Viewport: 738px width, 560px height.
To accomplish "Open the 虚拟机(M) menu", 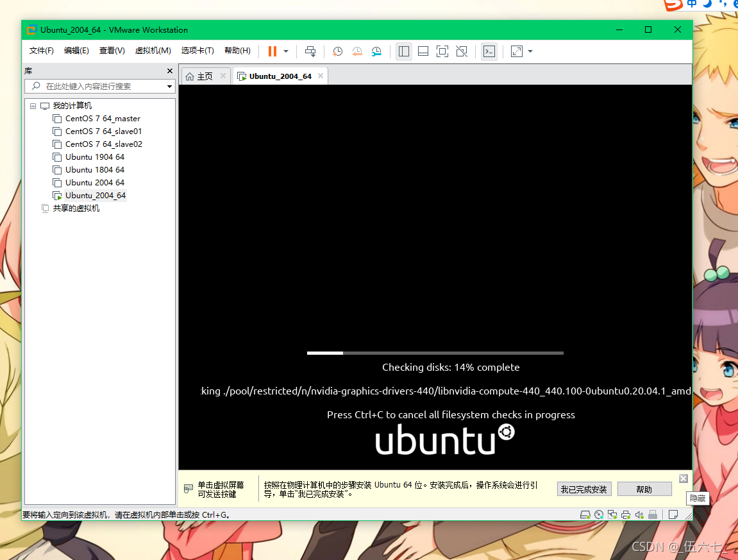I will (153, 51).
